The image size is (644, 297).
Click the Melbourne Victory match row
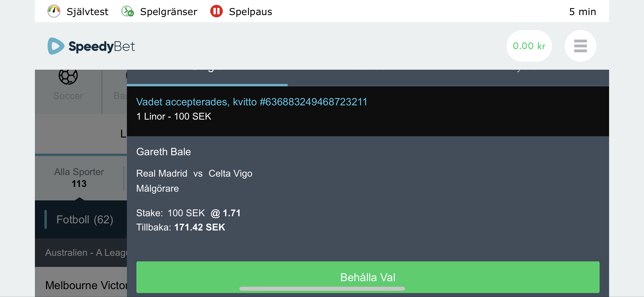tap(81, 285)
